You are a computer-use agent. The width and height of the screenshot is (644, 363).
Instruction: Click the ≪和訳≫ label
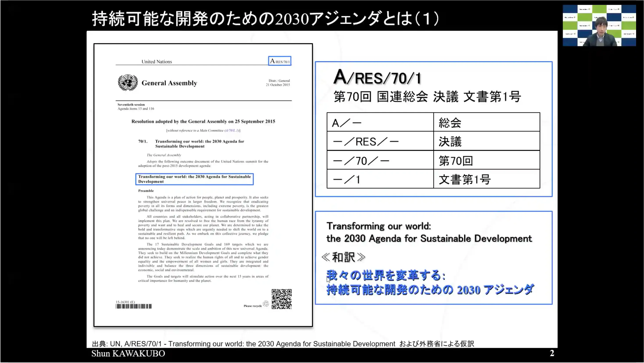tap(343, 257)
